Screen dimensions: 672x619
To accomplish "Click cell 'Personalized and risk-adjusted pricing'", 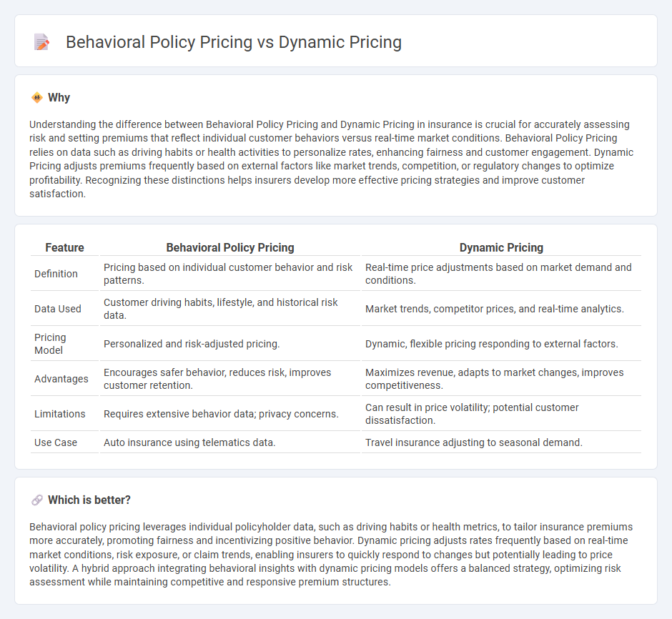I will click(x=230, y=344).
